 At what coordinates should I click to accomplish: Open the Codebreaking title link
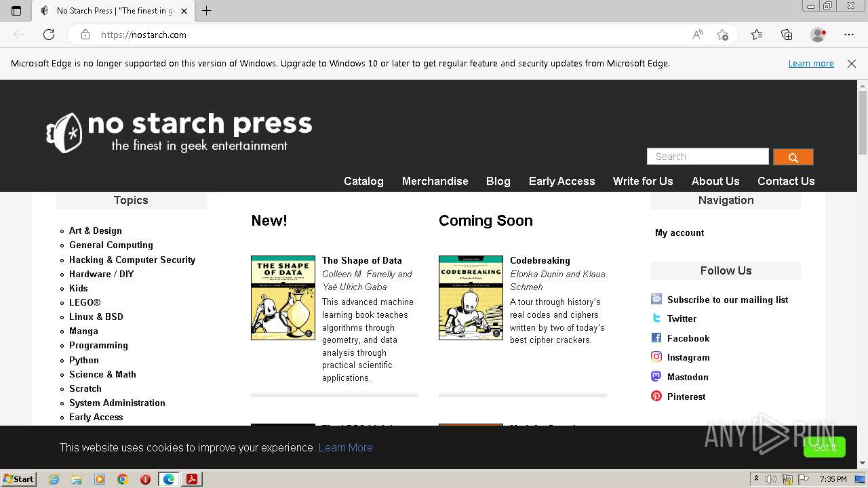pos(540,260)
